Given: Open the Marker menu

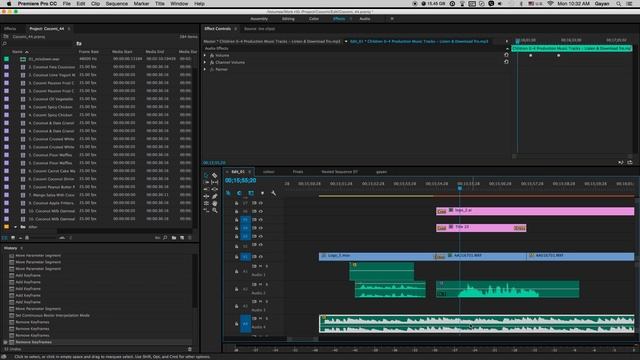Looking at the screenshot, I should [141, 4].
